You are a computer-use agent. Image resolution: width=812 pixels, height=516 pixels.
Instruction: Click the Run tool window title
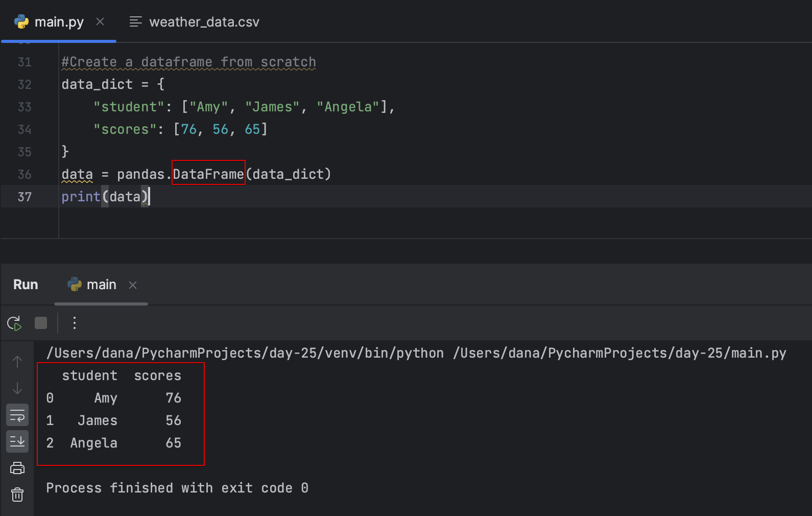click(x=26, y=285)
